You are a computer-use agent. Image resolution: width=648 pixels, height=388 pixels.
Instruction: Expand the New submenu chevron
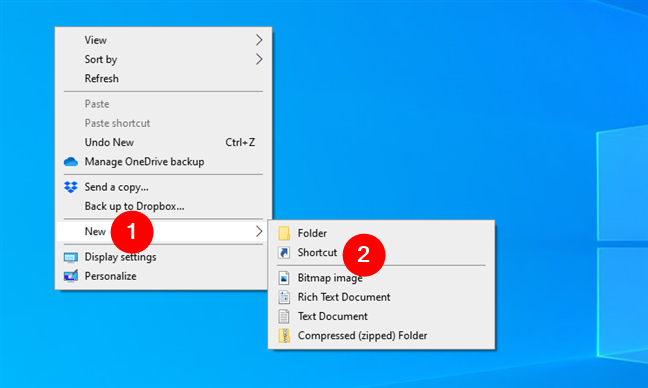click(259, 231)
